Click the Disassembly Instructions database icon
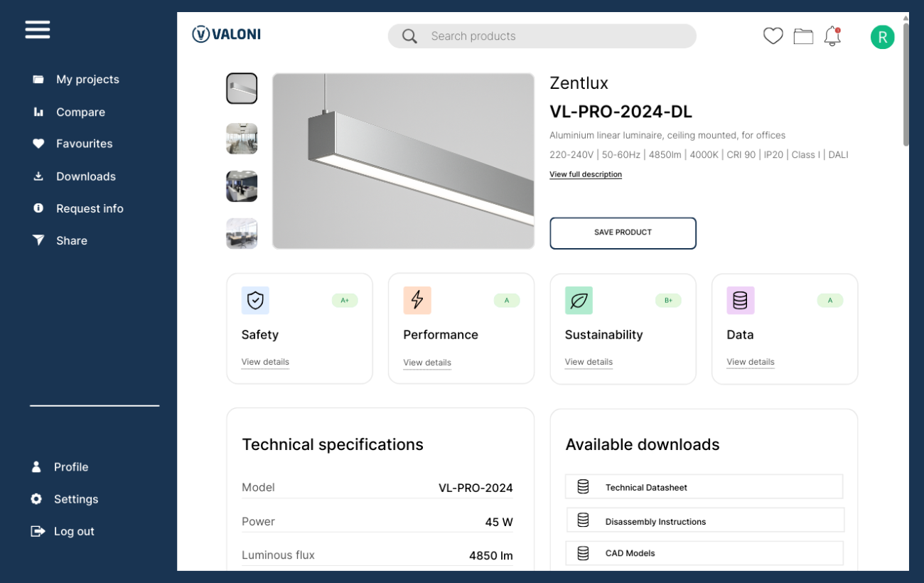The image size is (924, 583). point(583,520)
